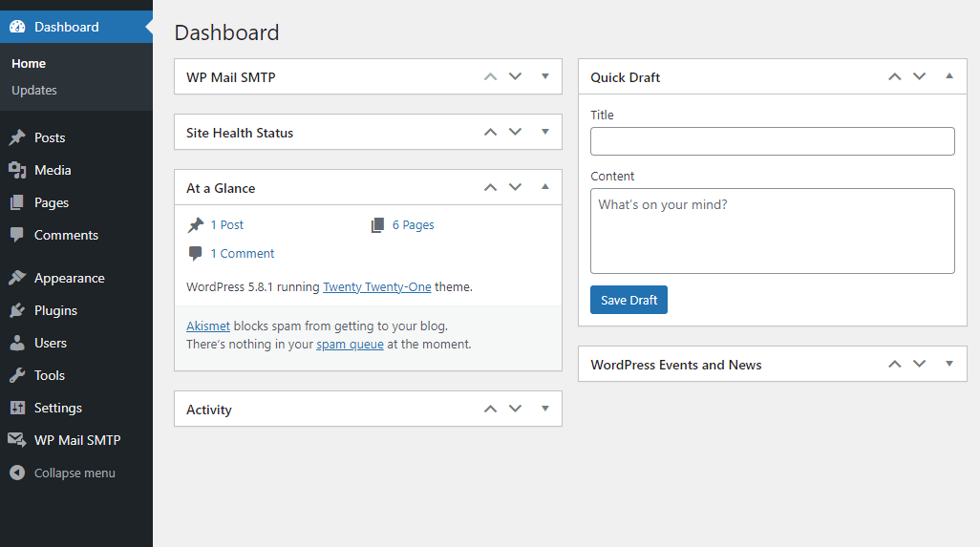Click the Plugins plug icon
Screen dimensions: 980x547
(17, 310)
